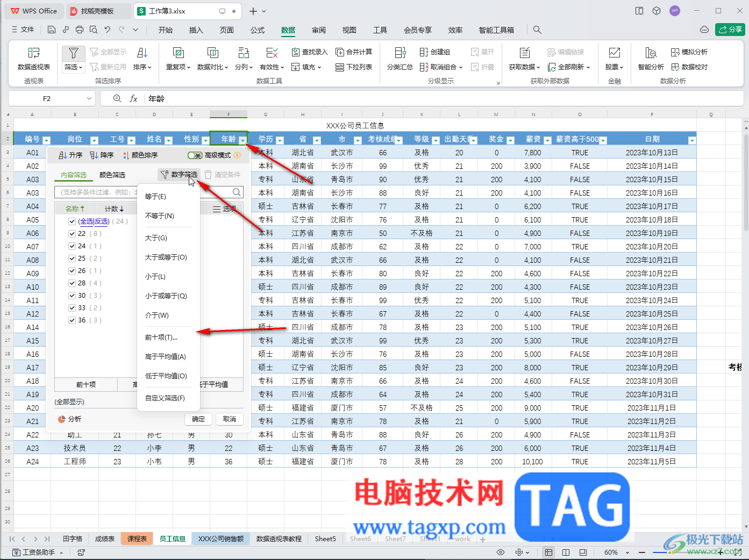Toggle the Select All (全选) checkbox
The width and height of the screenshot is (749, 560).
pos(72,221)
